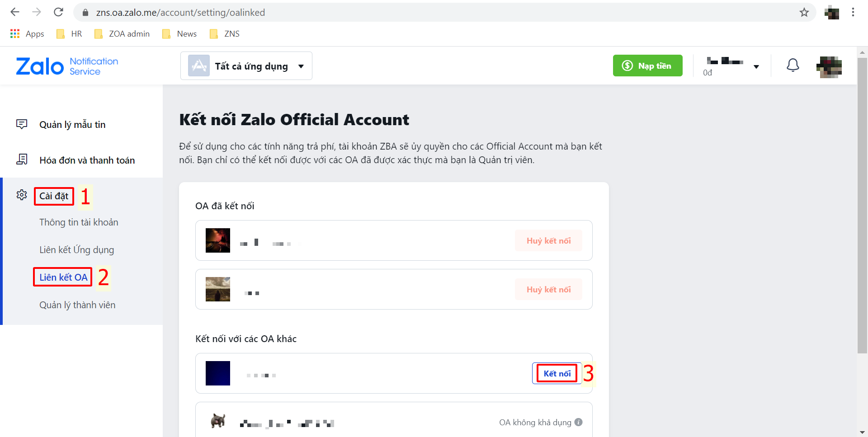Expand the account balance dropdown arrow
Screen dimensions: 868x437
click(x=756, y=67)
